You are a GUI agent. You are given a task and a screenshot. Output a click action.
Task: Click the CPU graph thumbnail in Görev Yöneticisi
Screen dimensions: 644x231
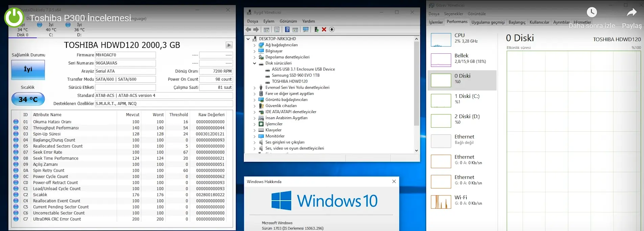[x=441, y=40]
